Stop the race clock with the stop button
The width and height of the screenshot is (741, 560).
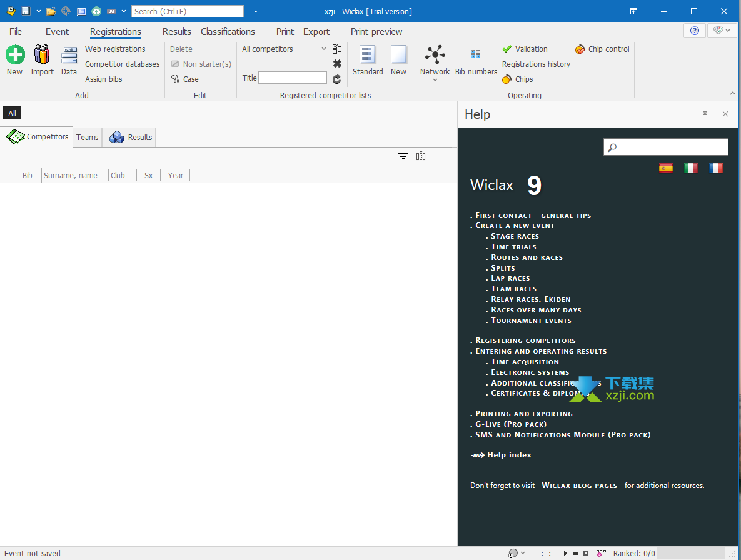point(585,553)
